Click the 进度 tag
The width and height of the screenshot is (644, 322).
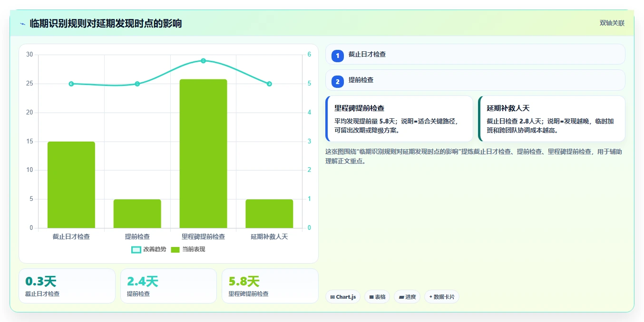[407, 297]
